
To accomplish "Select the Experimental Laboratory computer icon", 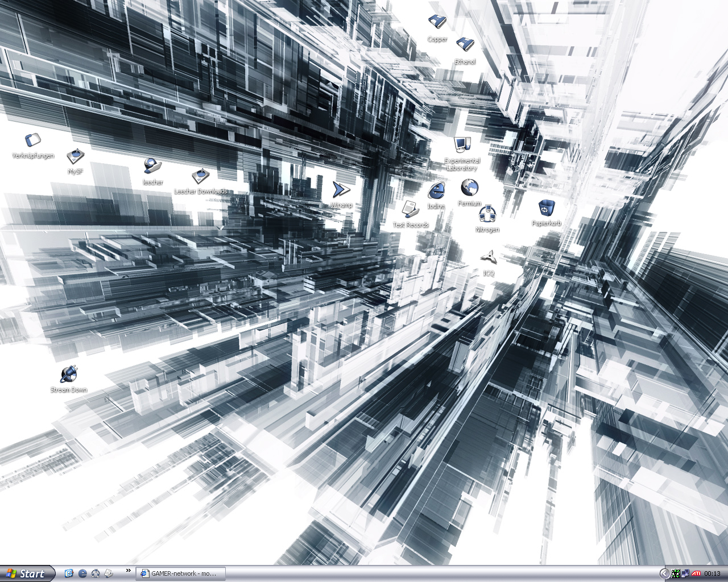I will point(461,145).
